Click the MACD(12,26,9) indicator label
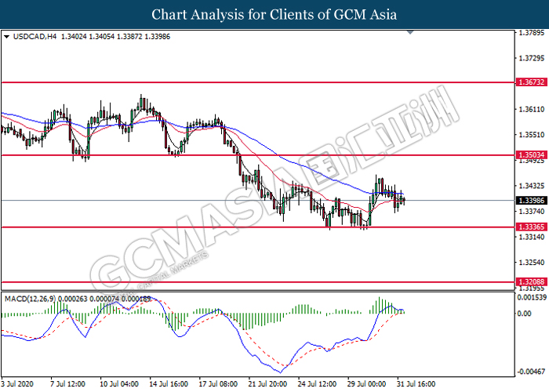Image resolution: width=549 pixels, height=392 pixels. point(30,299)
